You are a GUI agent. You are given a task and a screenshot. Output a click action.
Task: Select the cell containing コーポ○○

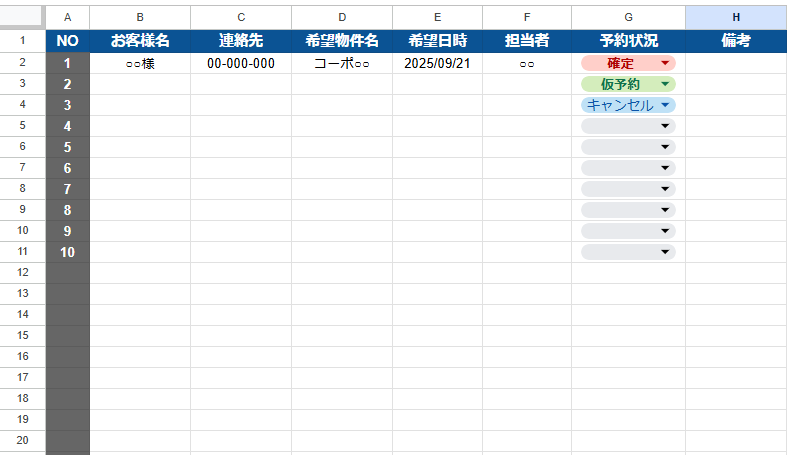pyautogui.click(x=342, y=63)
